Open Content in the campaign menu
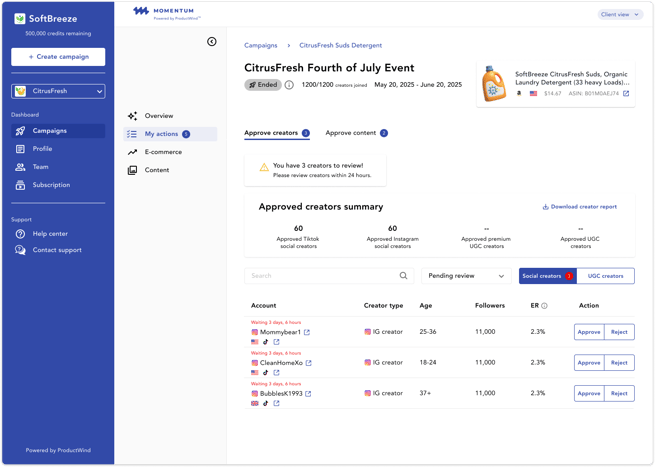Image resolution: width=655 pixels, height=467 pixels. pos(170,170)
